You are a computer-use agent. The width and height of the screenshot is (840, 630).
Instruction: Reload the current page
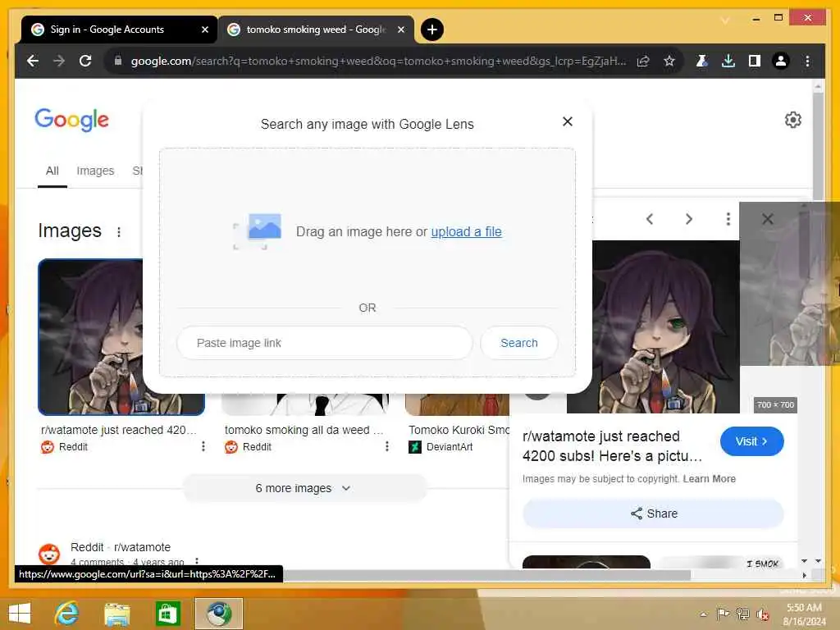pos(85,61)
